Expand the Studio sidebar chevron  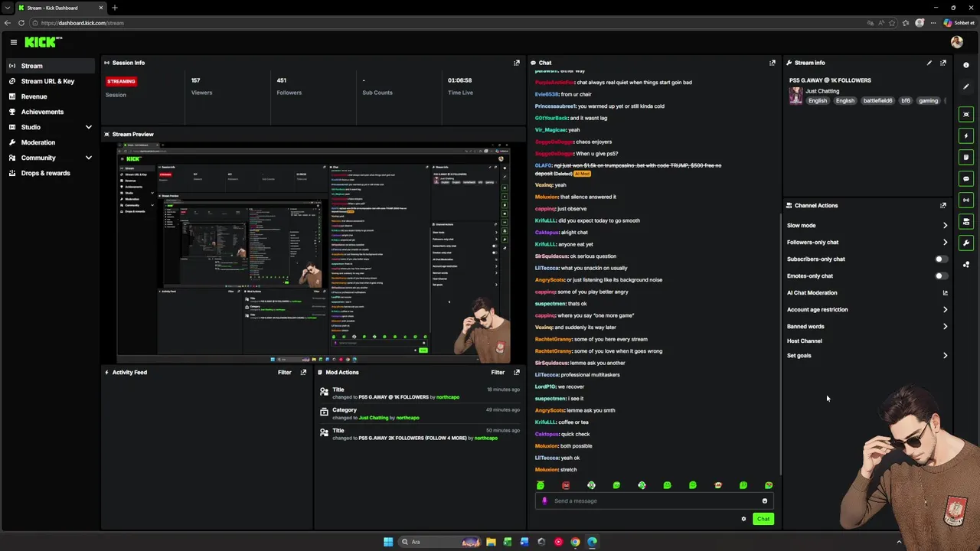coord(88,127)
